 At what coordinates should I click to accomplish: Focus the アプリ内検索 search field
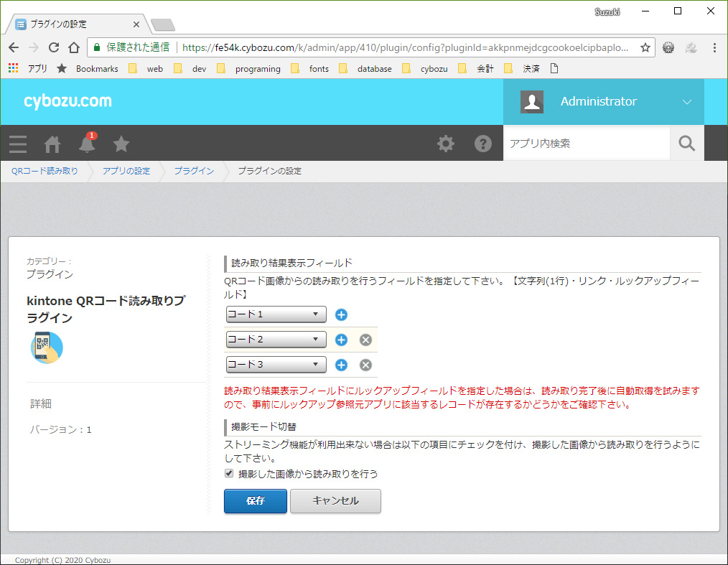click(587, 143)
